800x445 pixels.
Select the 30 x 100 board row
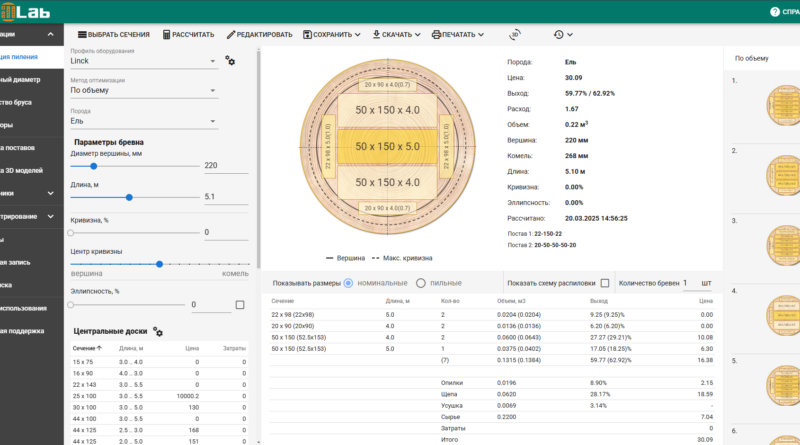159,407
